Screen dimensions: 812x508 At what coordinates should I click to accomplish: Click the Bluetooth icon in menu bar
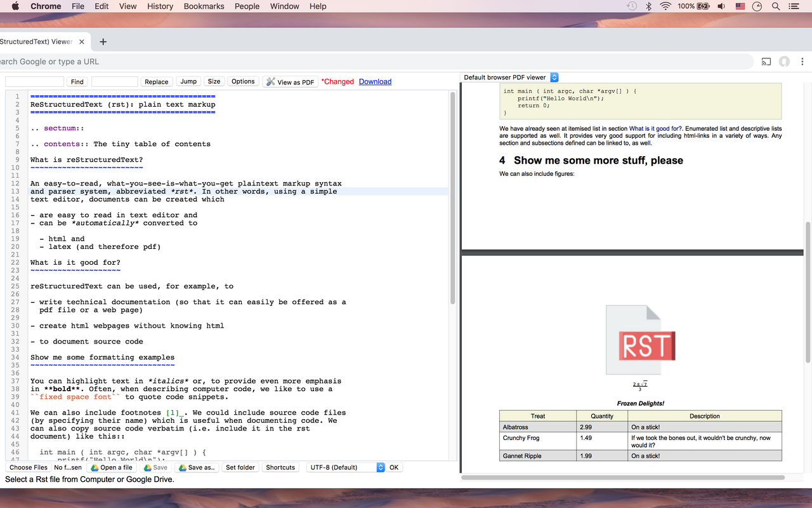(x=648, y=6)
